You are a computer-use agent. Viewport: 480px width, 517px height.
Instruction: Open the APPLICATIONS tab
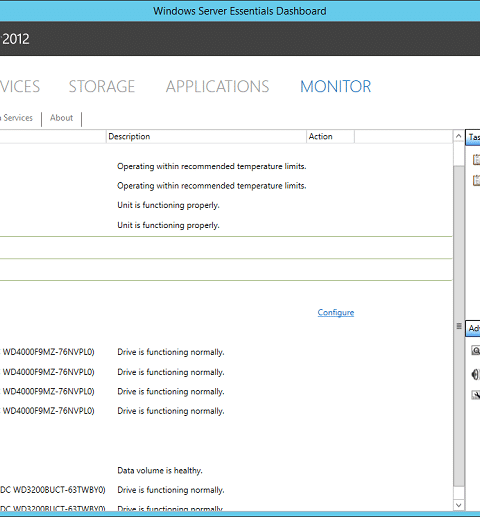pyautogui.click(x=217, y=86)
